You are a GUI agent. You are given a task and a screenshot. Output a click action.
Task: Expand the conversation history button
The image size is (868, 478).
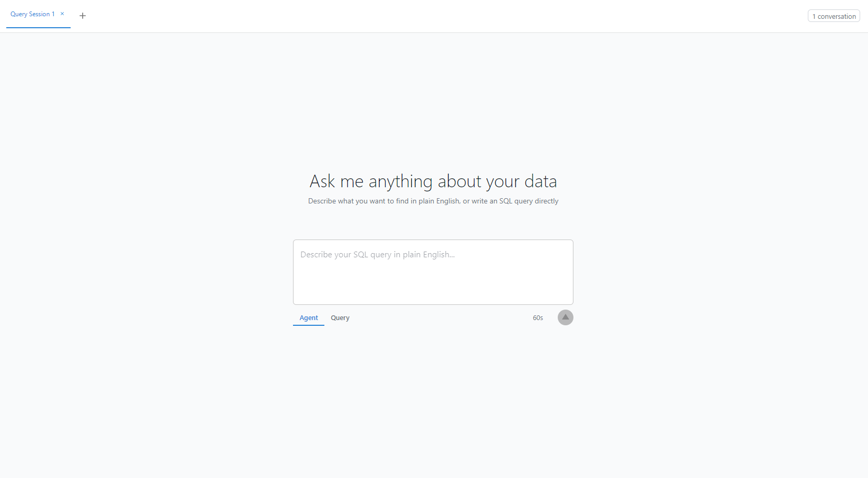click(833, 16)
